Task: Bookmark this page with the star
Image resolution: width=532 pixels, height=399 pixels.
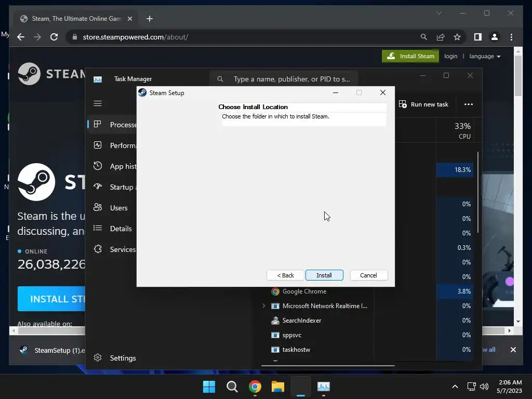Action: [x=457, y=37]
